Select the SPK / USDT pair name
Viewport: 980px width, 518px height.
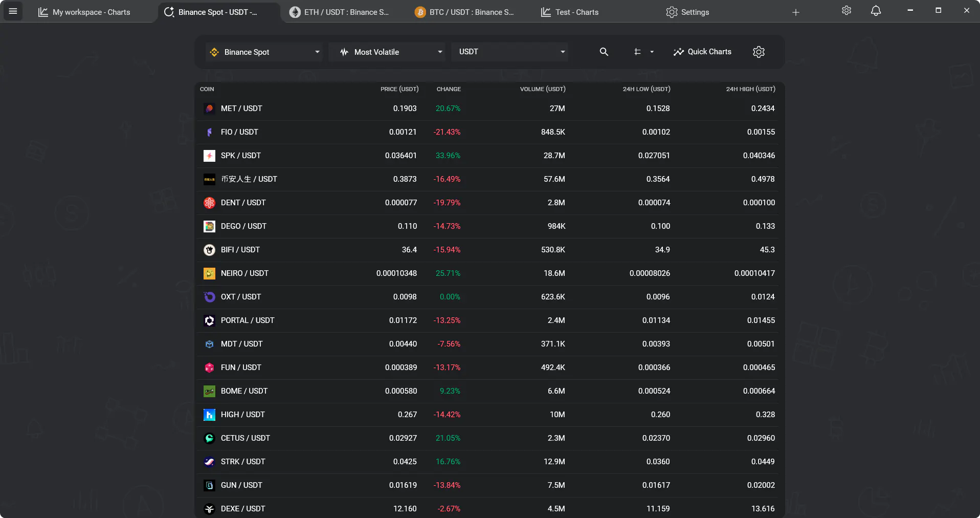pos(241,156)
